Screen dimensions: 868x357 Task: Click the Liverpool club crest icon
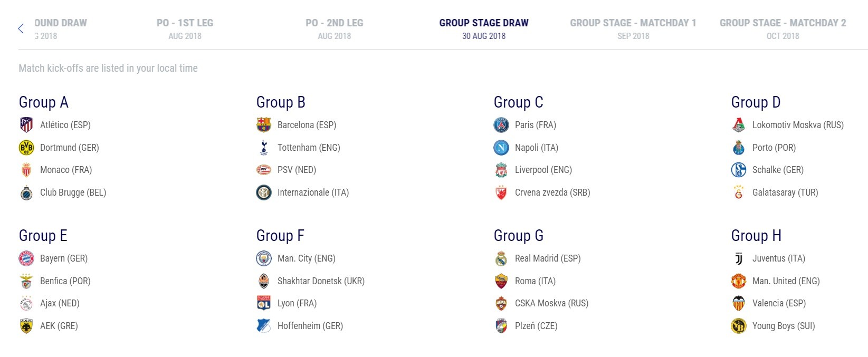[x=501, y=170]
